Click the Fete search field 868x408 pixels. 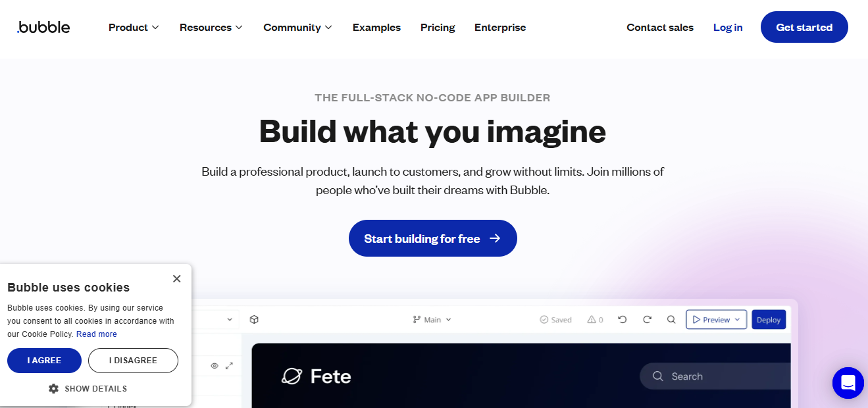coord(715,376)
